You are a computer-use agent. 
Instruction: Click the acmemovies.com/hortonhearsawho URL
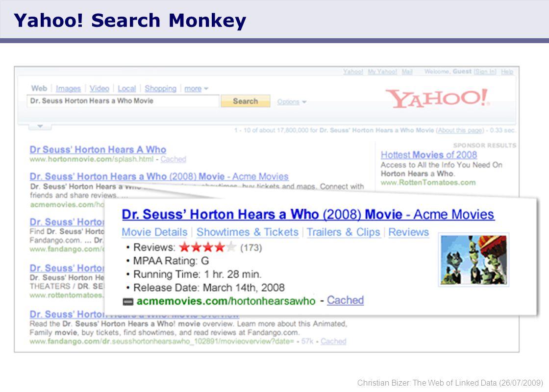226,301
